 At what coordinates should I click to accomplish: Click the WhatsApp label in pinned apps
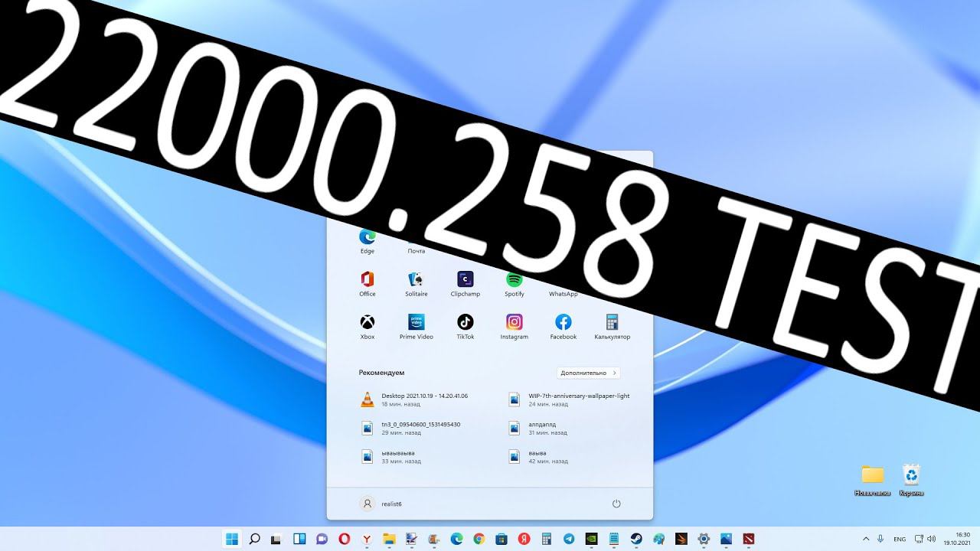(563, 294)
